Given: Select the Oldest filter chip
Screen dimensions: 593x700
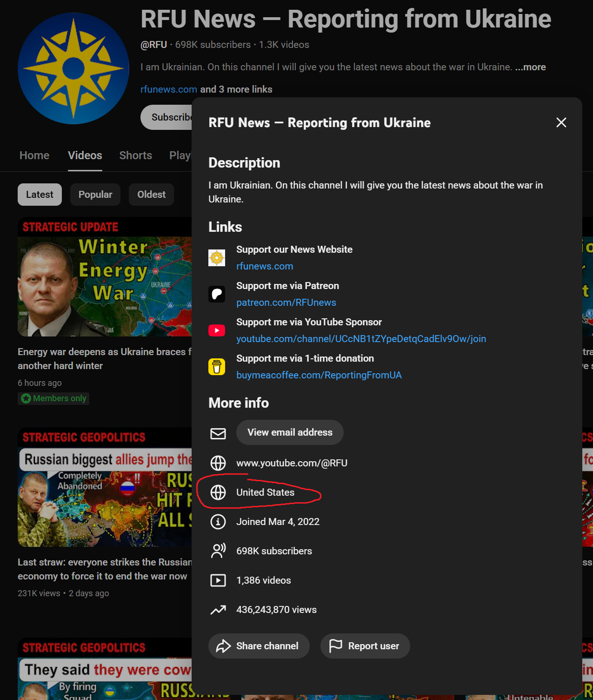Looking at the screenshot, I should [x=151, y=195].
